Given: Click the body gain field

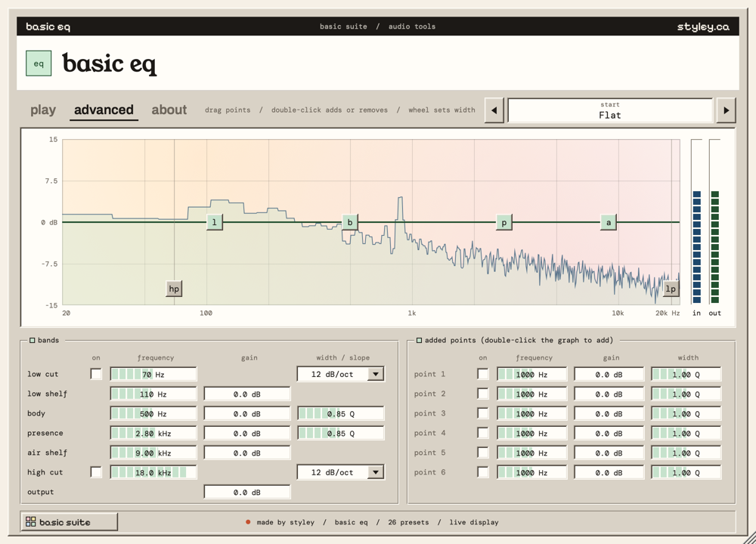Looking at the screenshot, I should [247, 414].
